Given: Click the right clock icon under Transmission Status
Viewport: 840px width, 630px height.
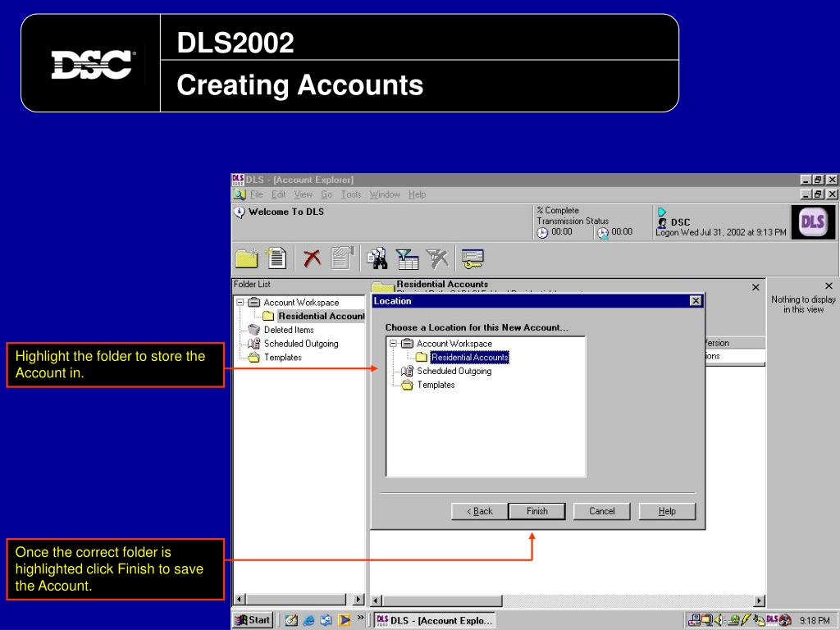Looking at the screenshot, I should 603,232.
